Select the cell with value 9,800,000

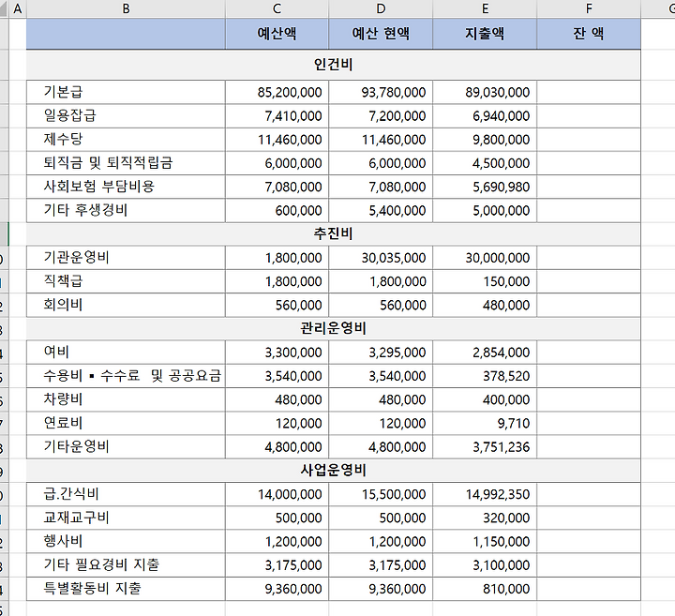pos(486,140)
